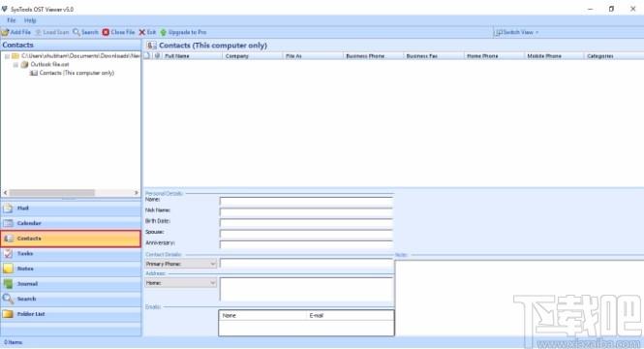This screenshot has height=349, width=644.
Task: Click the folder tree horizontal scrollbar
Action: 71,192
